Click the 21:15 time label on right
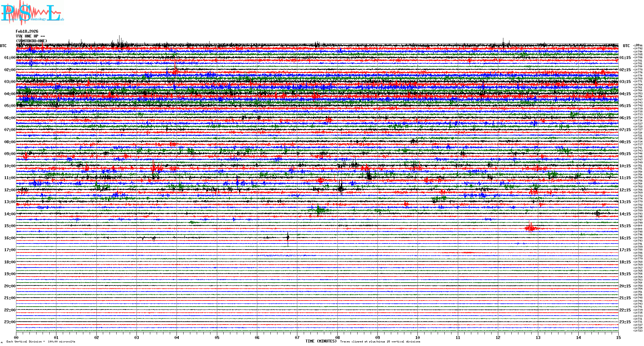This screenshot has height=346, width=644. 625,298
